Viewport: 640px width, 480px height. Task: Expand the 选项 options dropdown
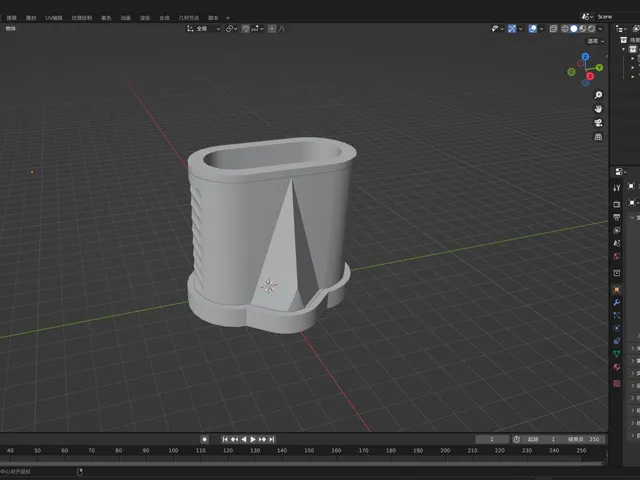[x=596, y=41]
